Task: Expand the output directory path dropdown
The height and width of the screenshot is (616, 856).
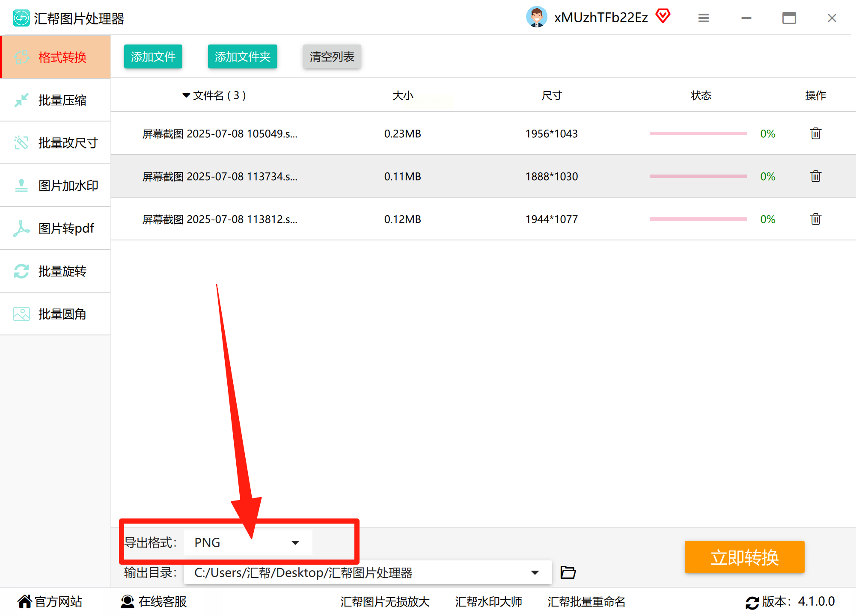Action: pos(535,572)
